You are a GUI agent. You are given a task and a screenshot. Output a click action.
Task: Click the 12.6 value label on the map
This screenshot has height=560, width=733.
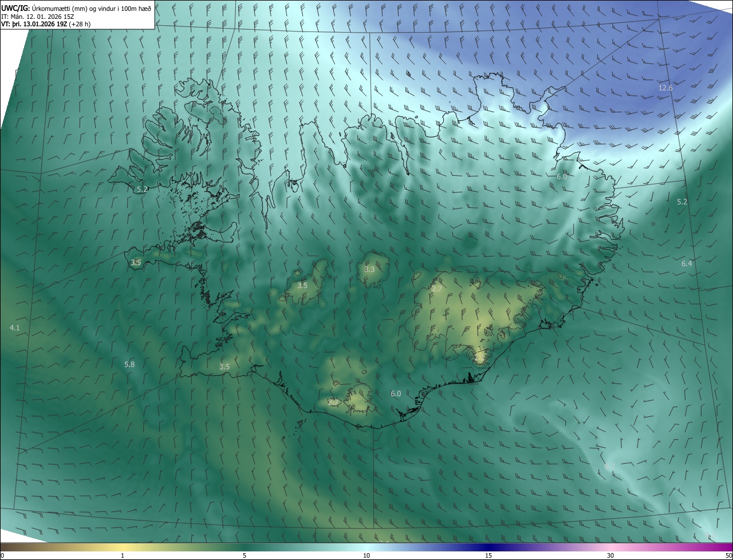click(665, 88)
